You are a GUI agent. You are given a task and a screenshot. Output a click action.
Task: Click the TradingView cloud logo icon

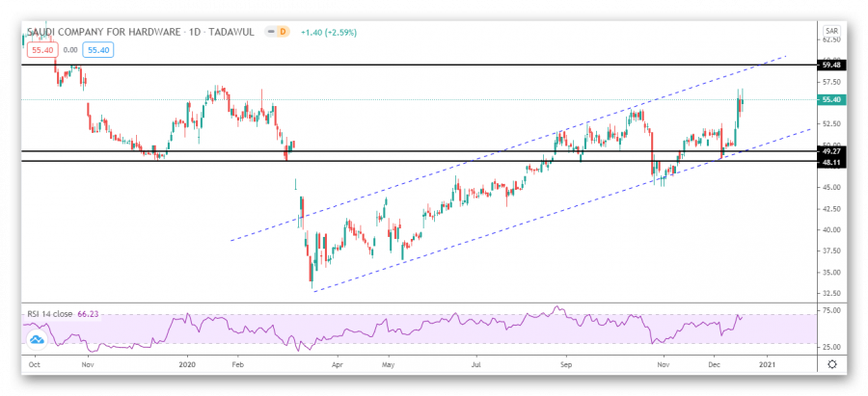click(38, 338)
